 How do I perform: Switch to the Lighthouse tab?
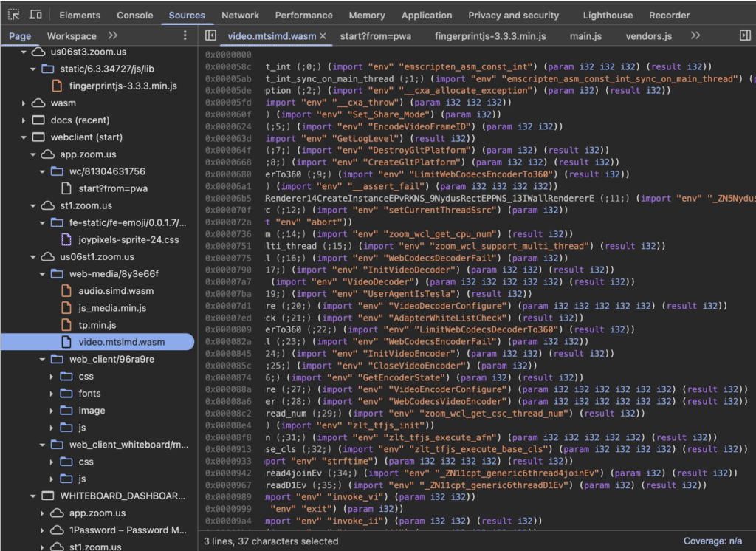(x=608, y=15)
